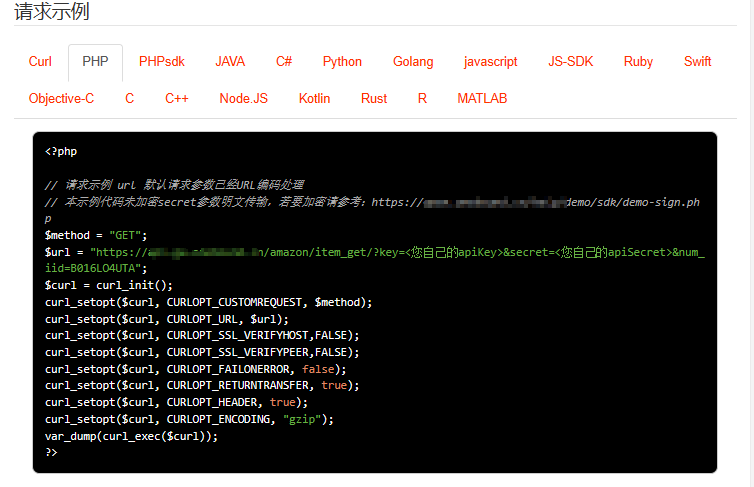This screenshot has height=487, width=754.
Task: Select the PHP tab
Action: tap(95, 62)
